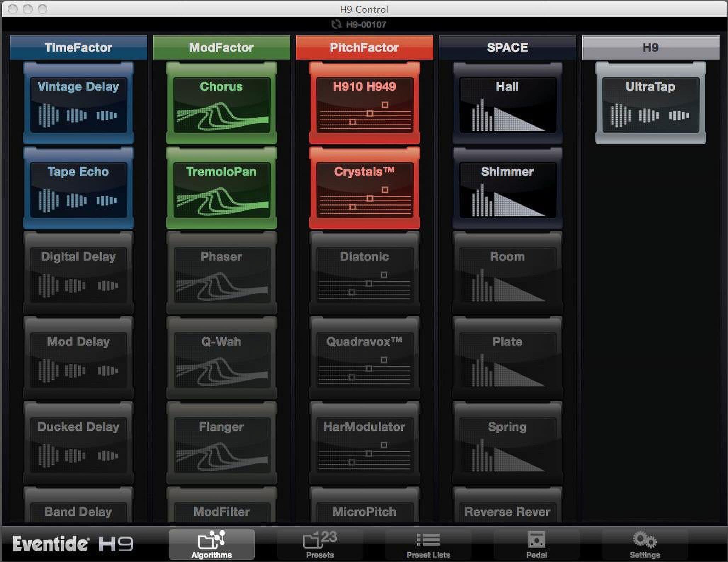Pick the Flanger algorithm tile
Screen dimensions: 728x562
pyautogui.click(x=221, y=443)
